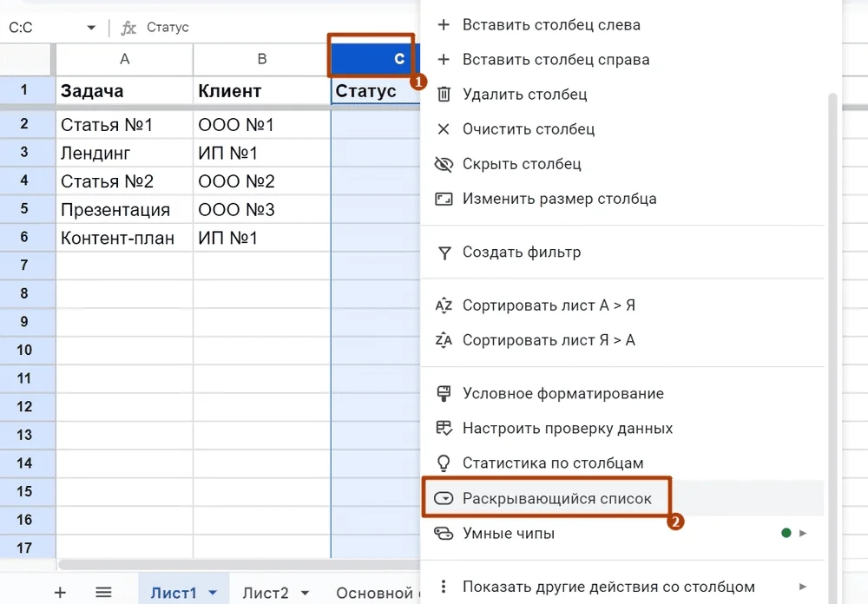Add a sheet with the plus button
Image resolution: width=868 pixels, height=604 pixels.
point(60,593)
